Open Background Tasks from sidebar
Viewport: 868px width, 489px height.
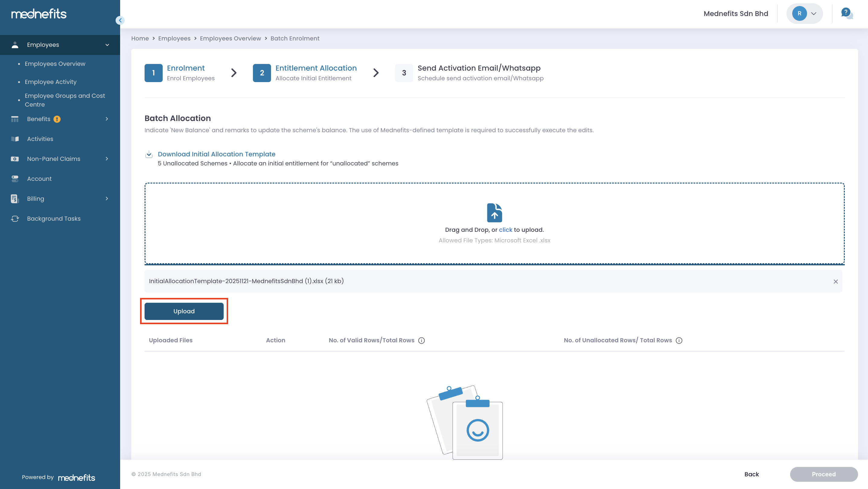54,218
